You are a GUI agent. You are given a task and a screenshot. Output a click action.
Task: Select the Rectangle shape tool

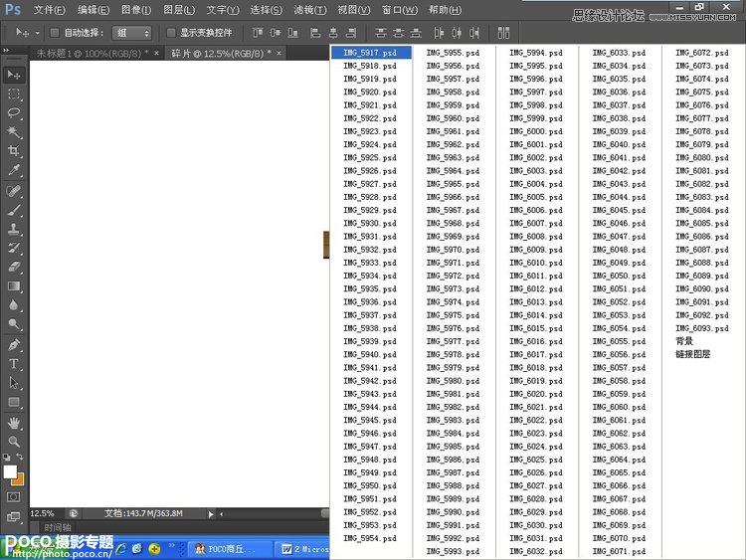pyautogui.click(x=14, y=403)
